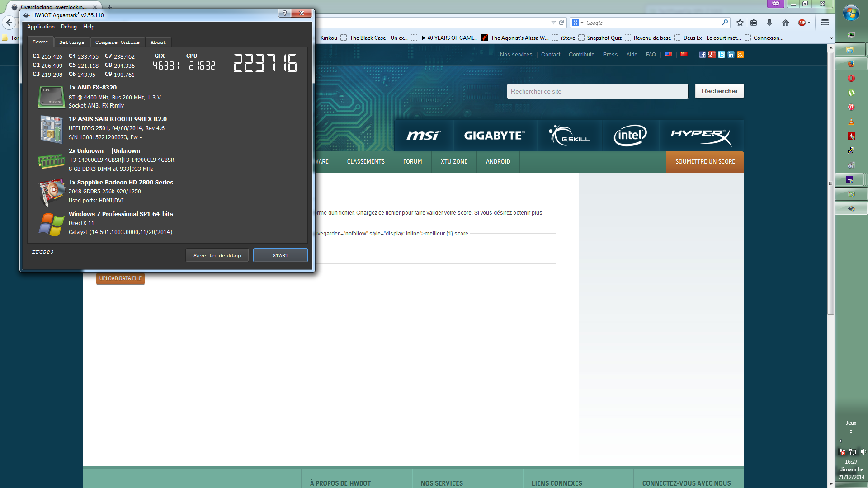This screenshot has height=488, width=868.
Task: Show hidden tray icons arrow
Action: 840,441
